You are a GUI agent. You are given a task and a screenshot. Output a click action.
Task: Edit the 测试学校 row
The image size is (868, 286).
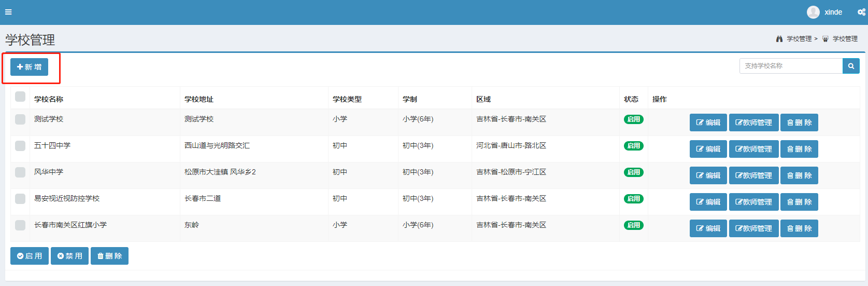click(x=708, y=122)
